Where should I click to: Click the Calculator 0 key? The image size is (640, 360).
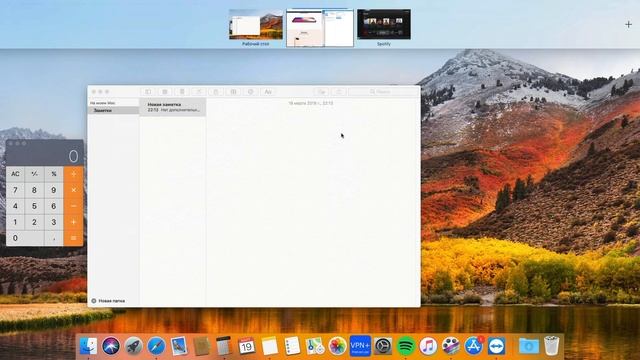pyautogui.click(x=25, y=238)
